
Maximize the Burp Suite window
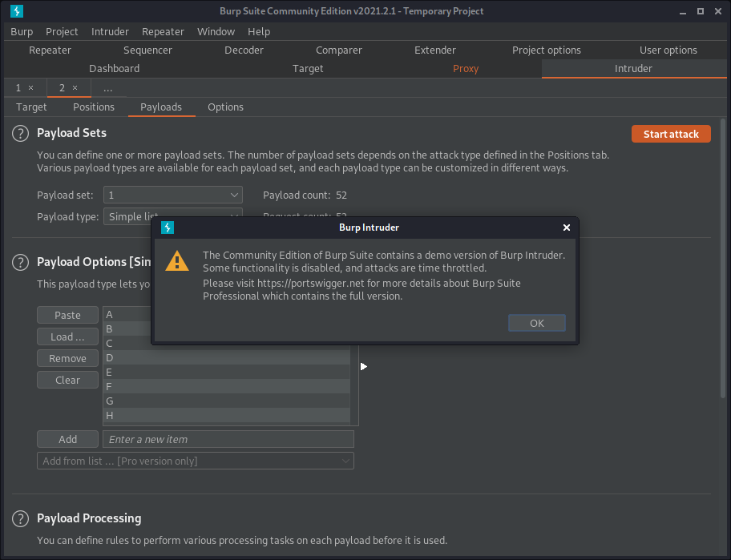click(701, 11)
